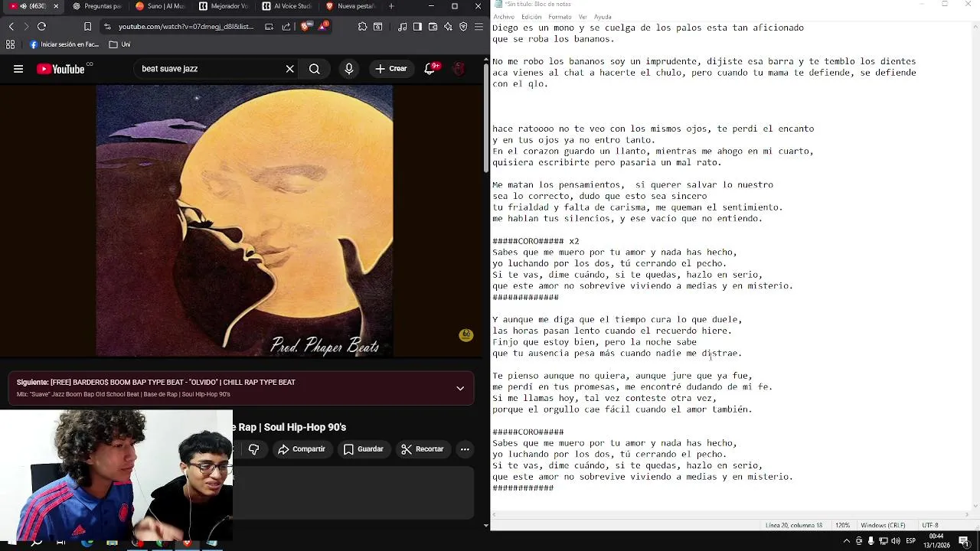This screenshot has width=980, height=551.
Task: Open the Uni bookmarks folder
Action: [119, 44]
